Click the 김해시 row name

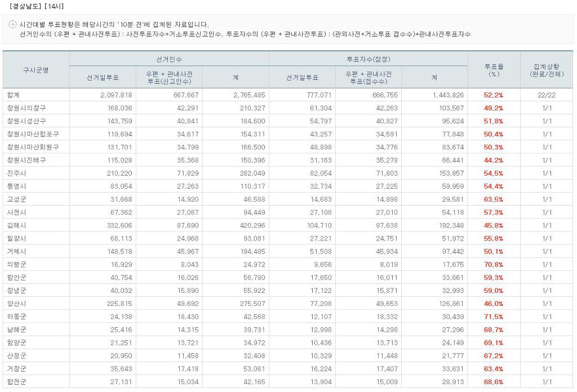[x=16, y=225]
